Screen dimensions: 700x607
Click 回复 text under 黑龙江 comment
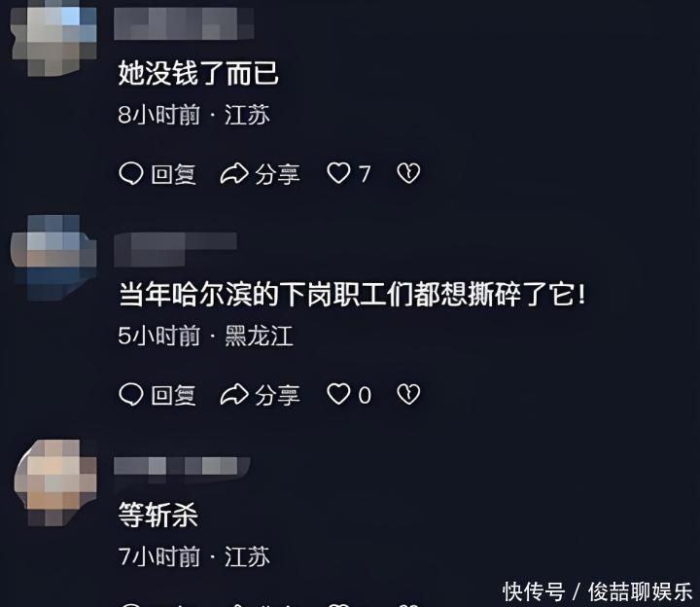tap(174, 395)
